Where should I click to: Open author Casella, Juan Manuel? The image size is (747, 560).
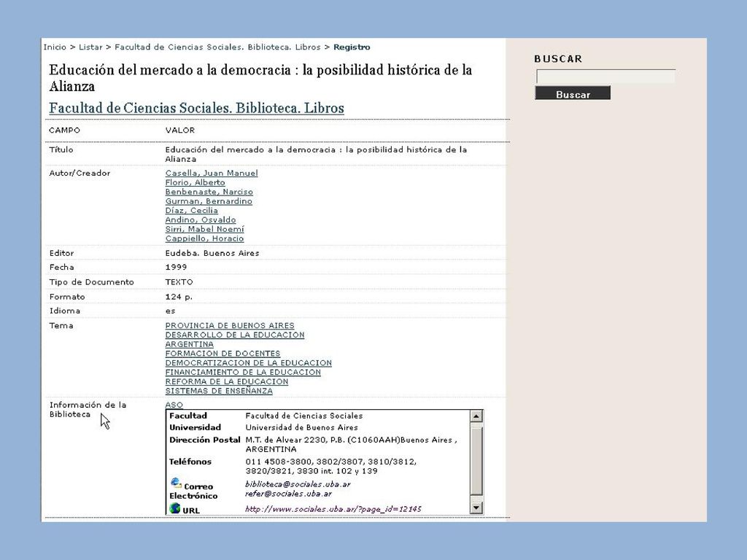[x=212, y=174]
